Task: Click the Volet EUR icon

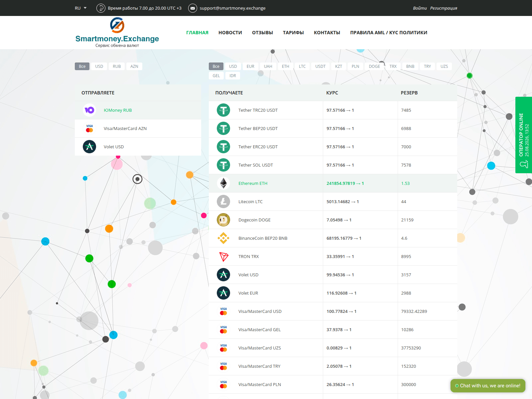Action: coord(223,293)
